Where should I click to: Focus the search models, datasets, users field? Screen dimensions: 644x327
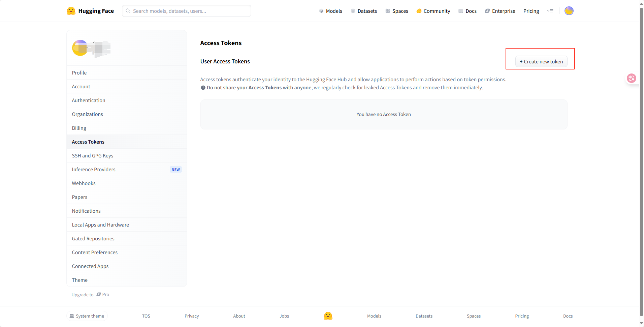pyautogui.click(x=187, y=11)
